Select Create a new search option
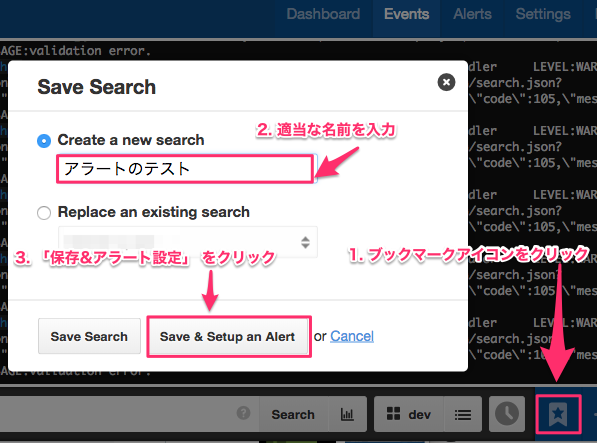The width and height of the screenshot is (597, 443). tap(44, 141)
